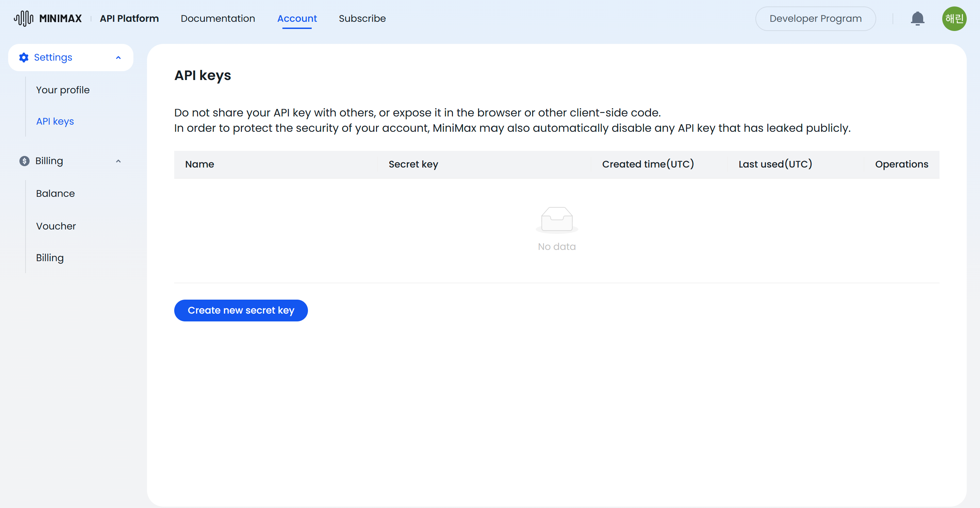Click the Operations column header
980x508 pixels.
click(x=901, y=164)
